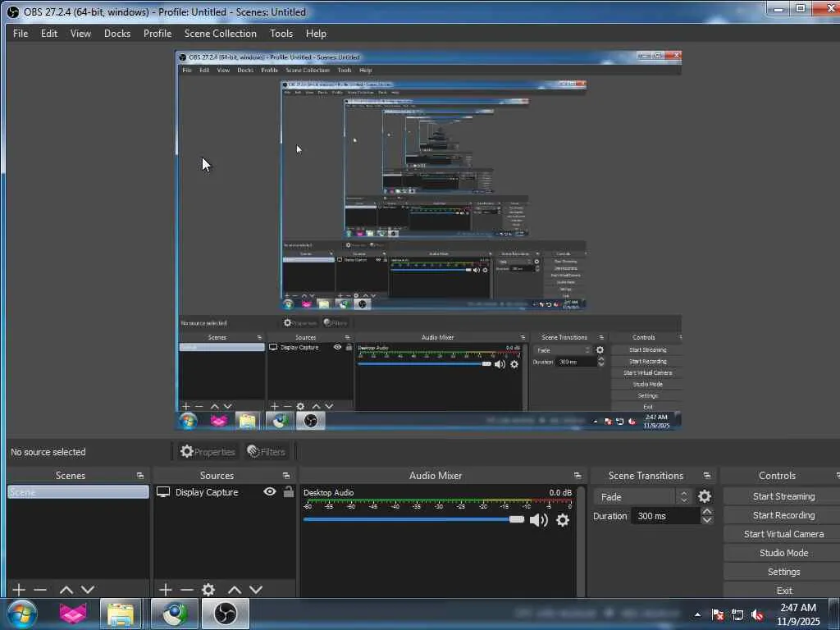Pop out the Sources dock
Viewport: 840px width, 630px height.
tap(286, 476)
